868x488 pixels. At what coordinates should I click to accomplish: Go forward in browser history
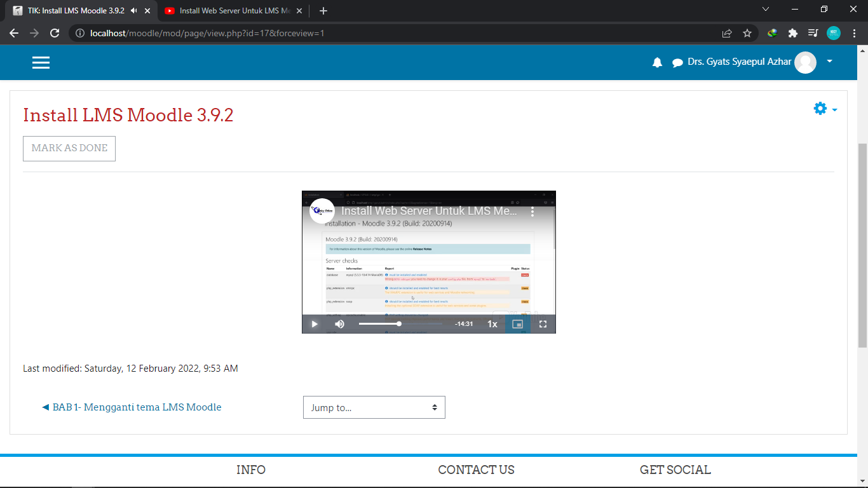coord(34,33)
